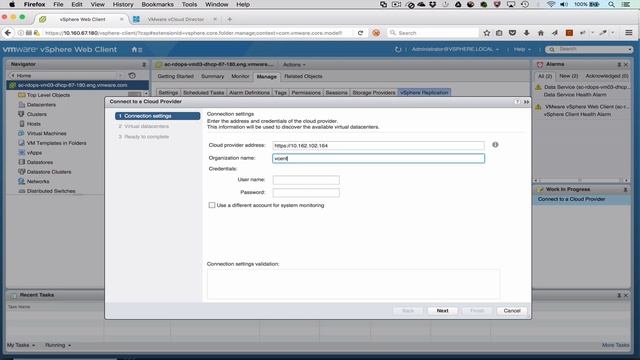640x360 pixels.
Task: Click the refresh icon in vSphere header
Action: tap(398, 49)
